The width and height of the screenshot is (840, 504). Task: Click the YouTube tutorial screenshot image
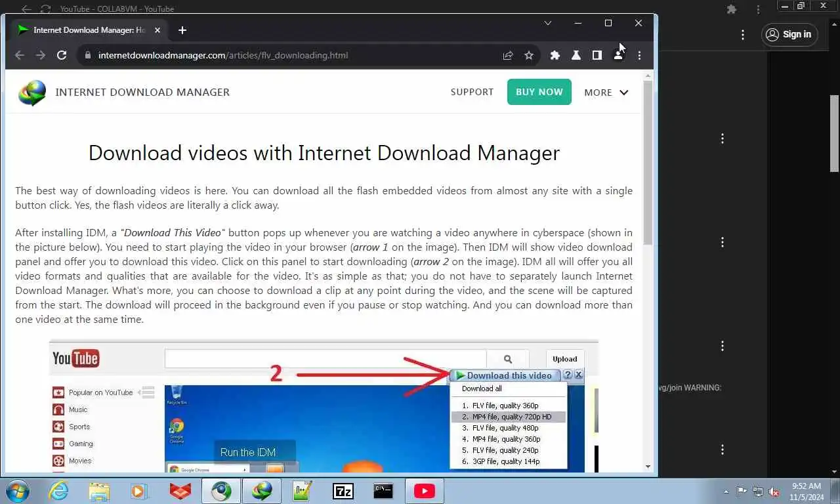pos(324,406)
